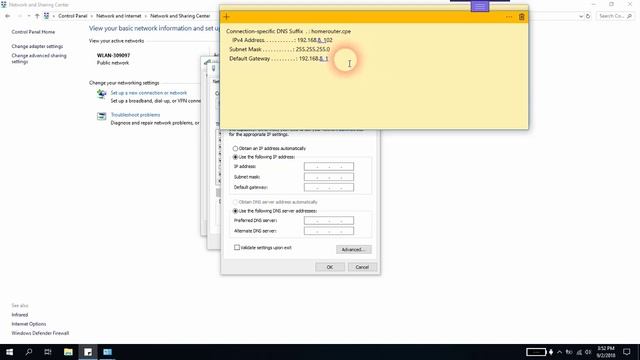Viewport: 640px width, 360px height.
Task: Open Change adapter settings link
Action: coord(37,47)
